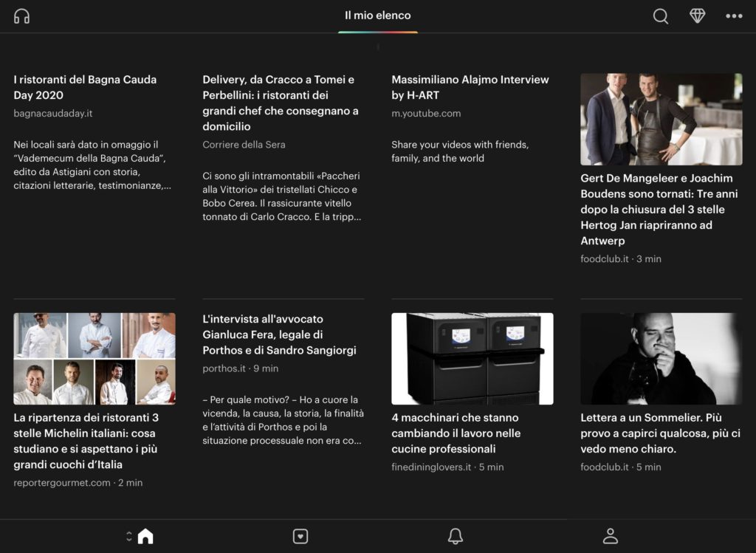The image size is (756, 553).
Task: Open the profile person icon
Action: [x=610, y=536]
